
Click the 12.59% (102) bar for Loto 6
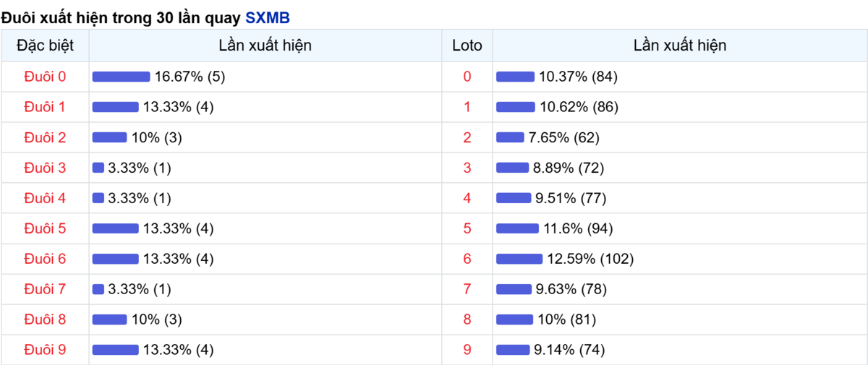[519, 259]
